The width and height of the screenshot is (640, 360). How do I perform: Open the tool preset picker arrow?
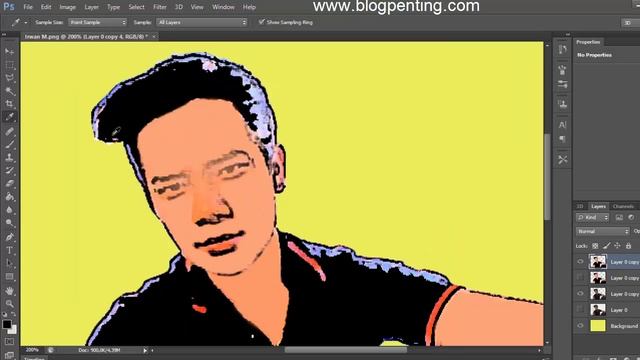(x=26, y=23)
